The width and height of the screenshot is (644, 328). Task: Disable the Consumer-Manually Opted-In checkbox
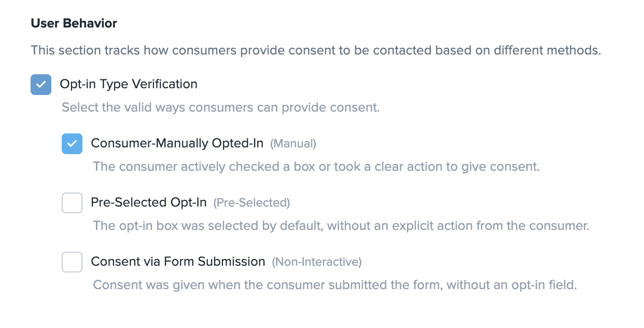tap(72, 144)
